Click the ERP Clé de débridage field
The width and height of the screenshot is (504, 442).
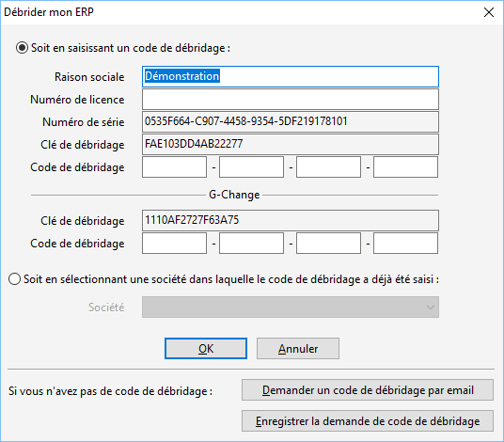(291, 144)
